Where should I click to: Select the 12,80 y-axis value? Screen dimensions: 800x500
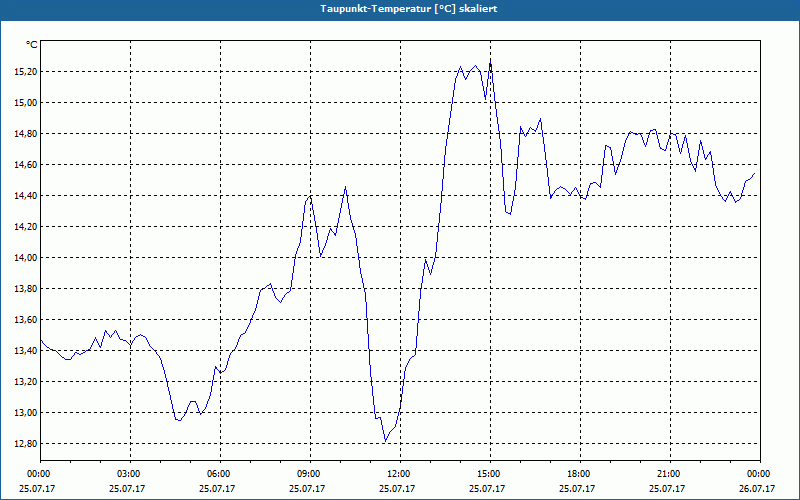(x=26, y=444)
